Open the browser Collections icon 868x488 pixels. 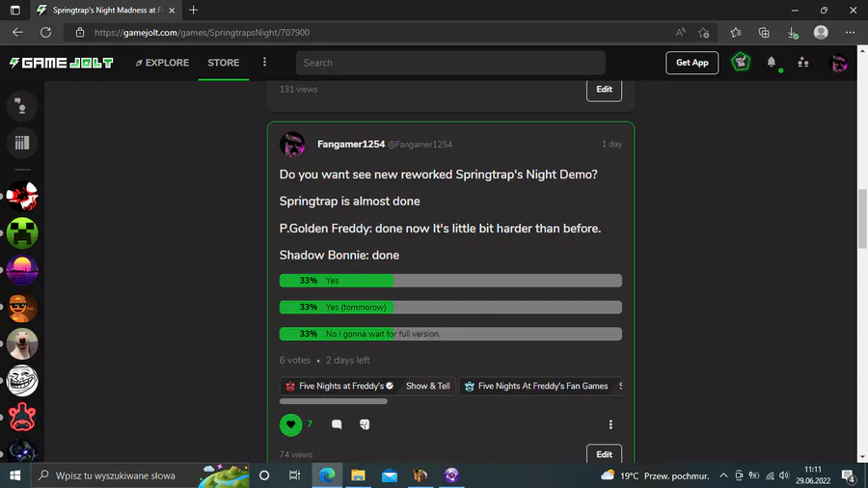pos(764,33)
